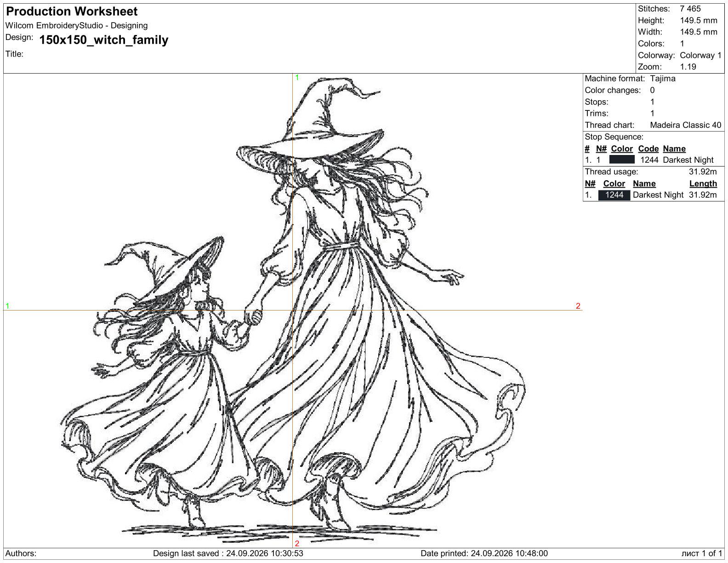Click the zoom value 1.19

coord(688,67)
